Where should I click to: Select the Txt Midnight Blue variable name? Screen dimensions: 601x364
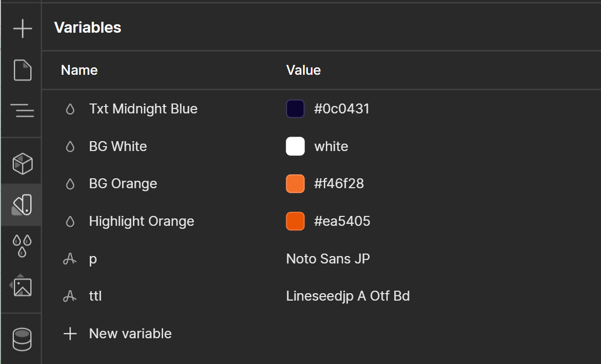(143, 109)
